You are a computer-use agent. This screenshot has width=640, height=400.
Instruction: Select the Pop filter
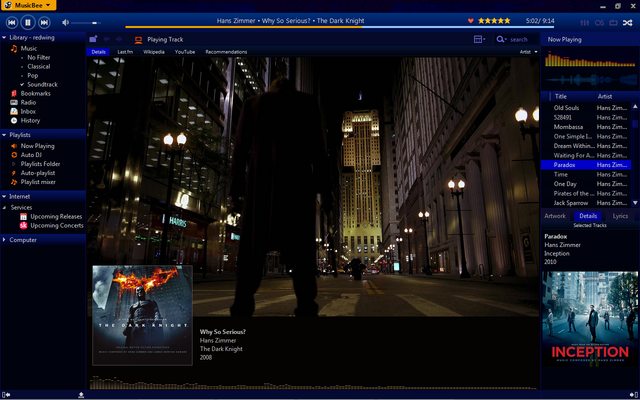(33, 76)
